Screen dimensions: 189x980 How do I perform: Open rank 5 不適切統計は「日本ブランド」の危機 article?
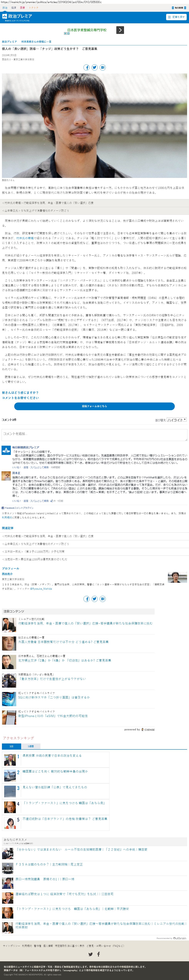point(65,818)
